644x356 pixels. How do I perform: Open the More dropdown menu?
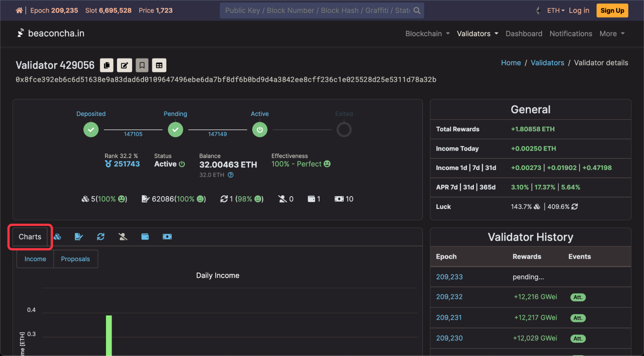(611, 33)
